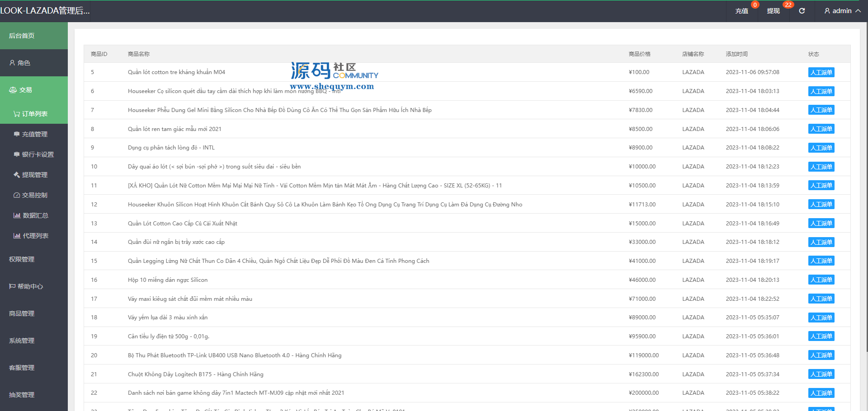
Task: Click the 角色 person icon
Action: (x=12, y=63)
